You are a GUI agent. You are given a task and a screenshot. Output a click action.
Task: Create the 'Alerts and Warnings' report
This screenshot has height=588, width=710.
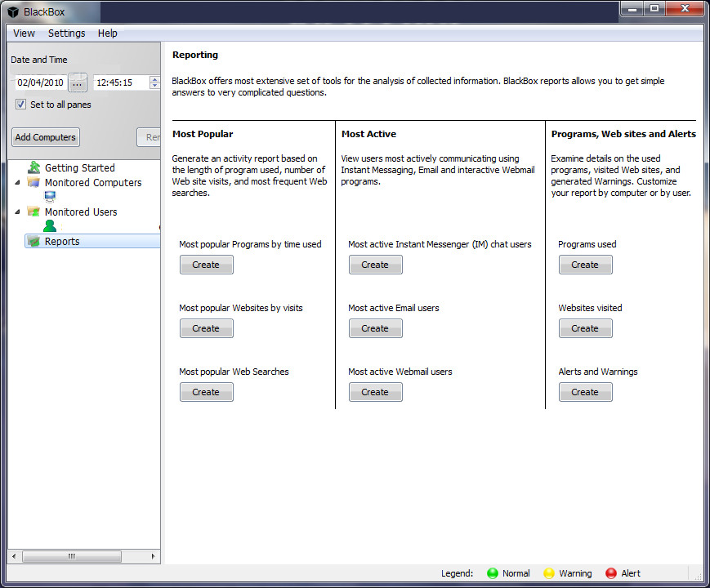coord(586,392)
